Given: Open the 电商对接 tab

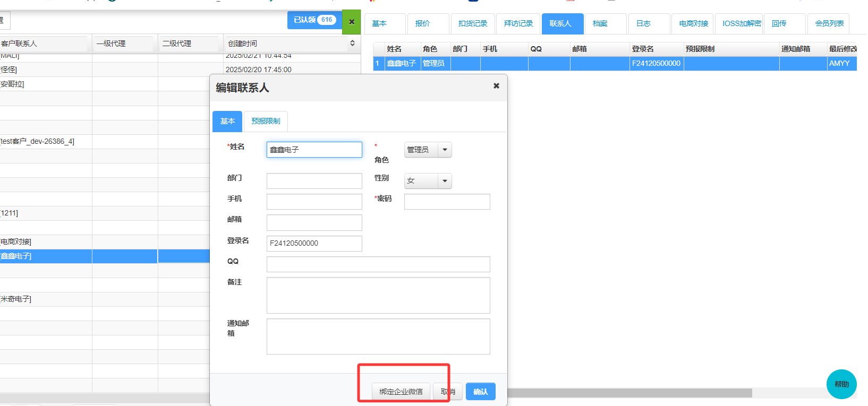Looking at the screenshot, I should click(693, 24).
